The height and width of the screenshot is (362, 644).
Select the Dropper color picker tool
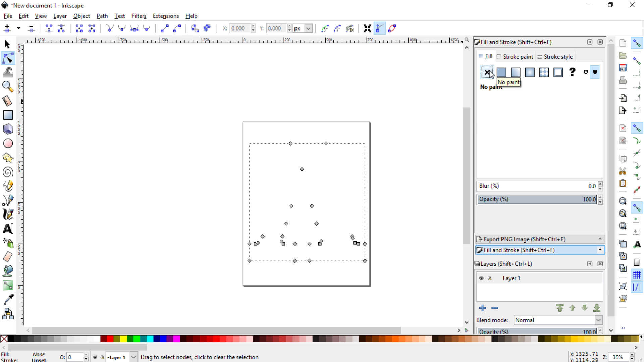click(8, 299)
